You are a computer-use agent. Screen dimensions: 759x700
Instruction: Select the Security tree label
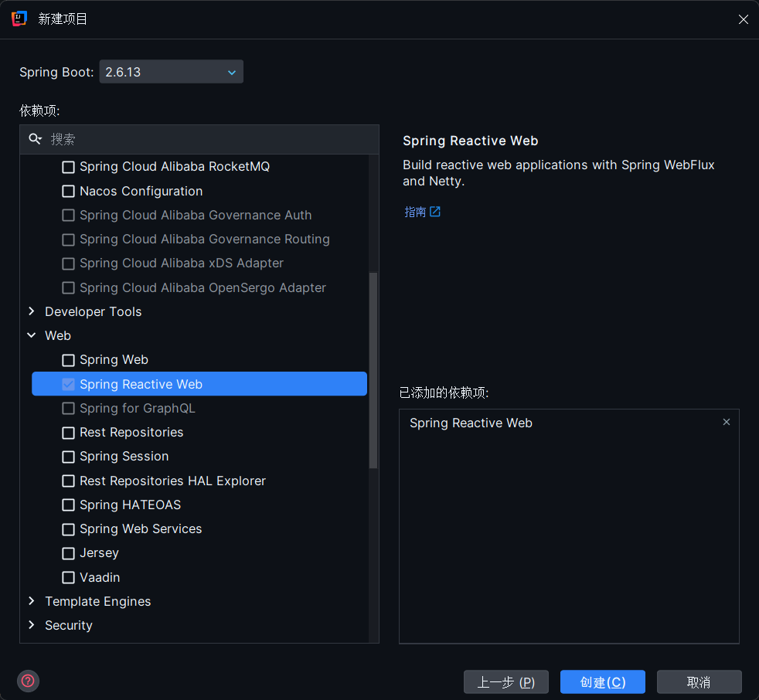pos(69,626)
